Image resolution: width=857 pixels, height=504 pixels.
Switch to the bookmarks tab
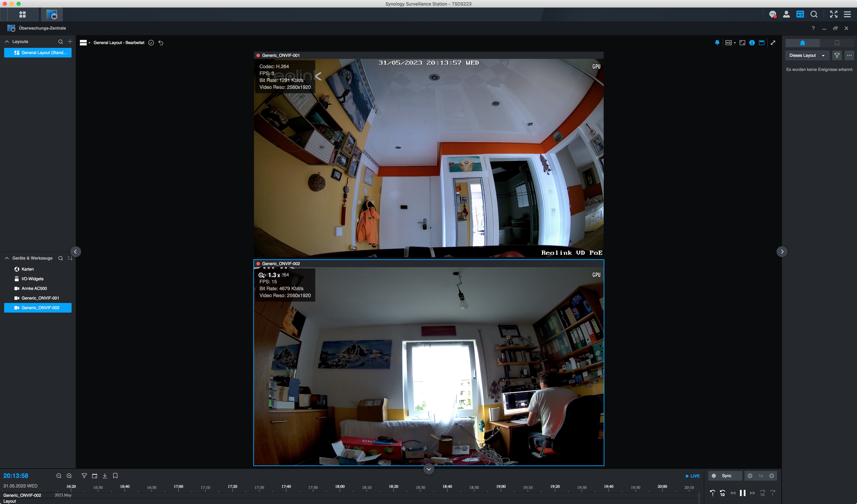click(x=837, y=43)
